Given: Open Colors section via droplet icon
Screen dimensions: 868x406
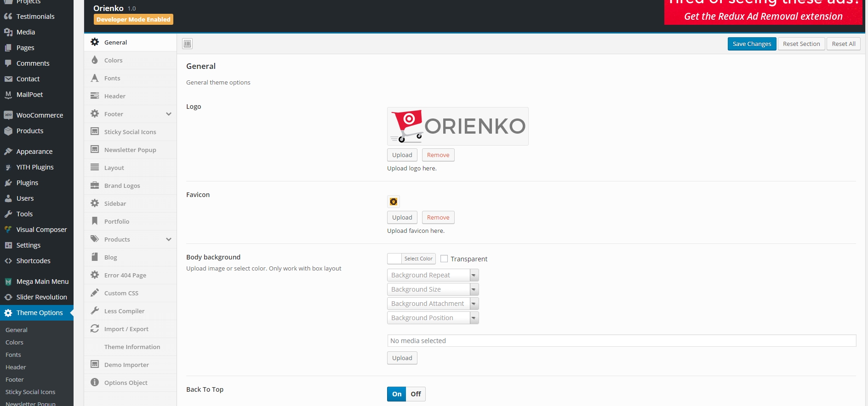Looking at the screenshot, I should click(x=95, y=60).
